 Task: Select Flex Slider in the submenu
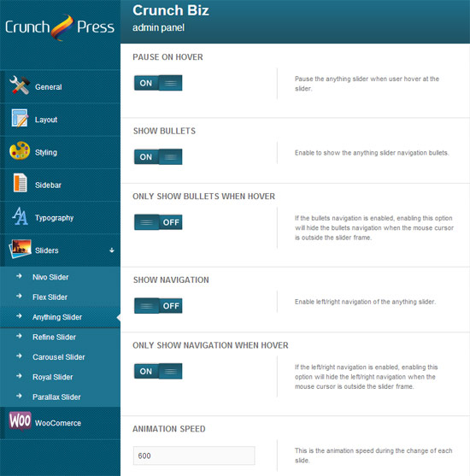[x=50, y=297]
